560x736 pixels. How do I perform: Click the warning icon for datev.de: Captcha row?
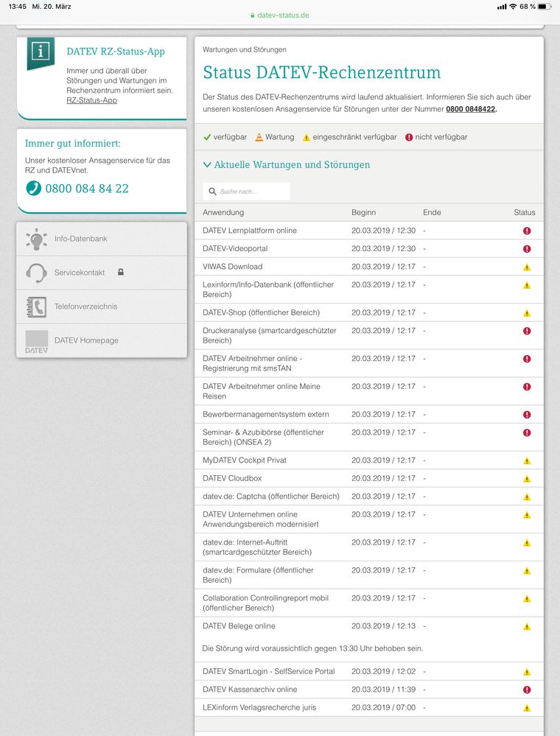click(527, 497)
